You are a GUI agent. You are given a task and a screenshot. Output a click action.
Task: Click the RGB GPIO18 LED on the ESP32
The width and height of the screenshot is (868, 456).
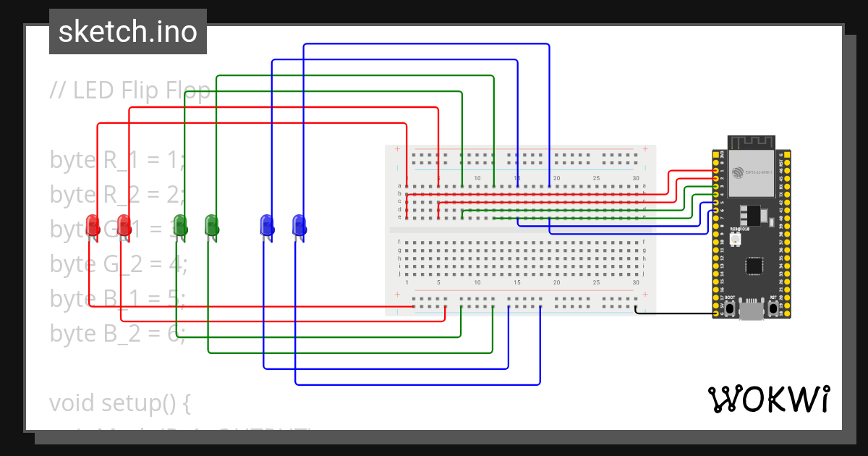coord(736,237)
